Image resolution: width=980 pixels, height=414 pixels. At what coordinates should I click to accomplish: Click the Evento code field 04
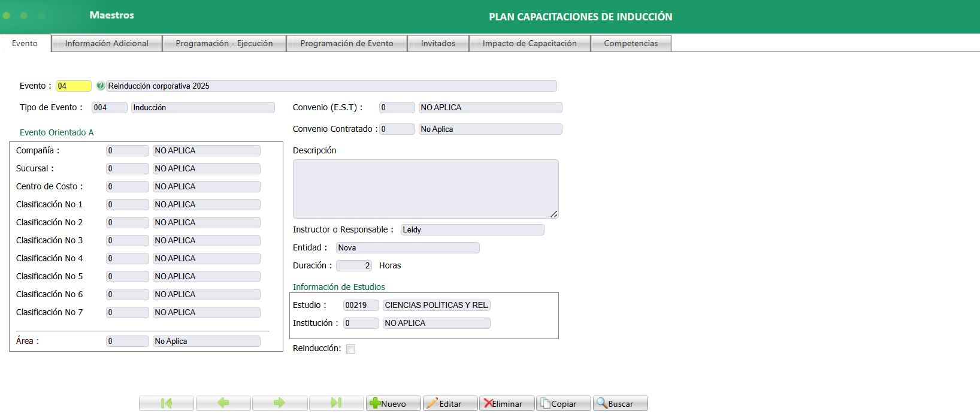[74, 86]
